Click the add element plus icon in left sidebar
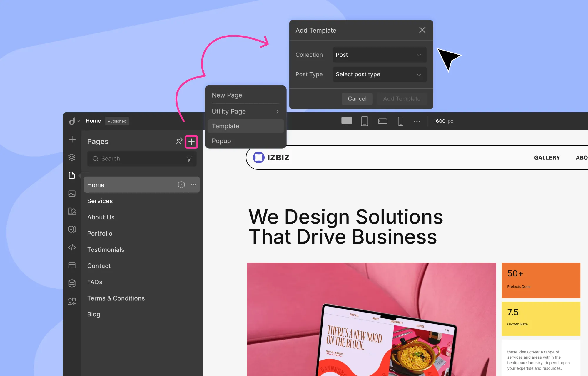The image size is (588, 376). click(x=72, y=139)
